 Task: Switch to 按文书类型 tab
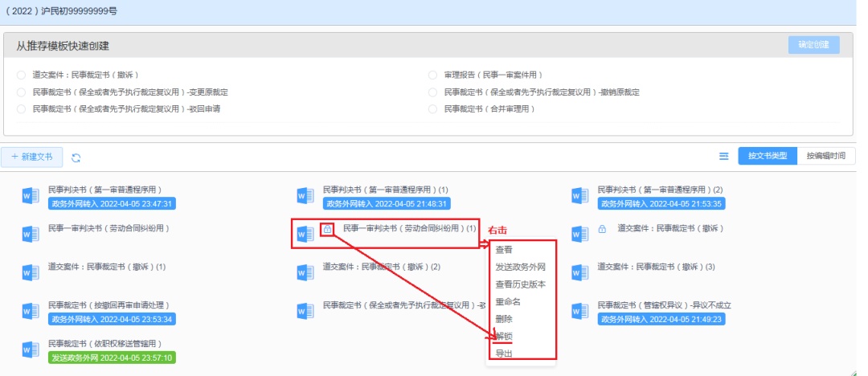[768, 157]
